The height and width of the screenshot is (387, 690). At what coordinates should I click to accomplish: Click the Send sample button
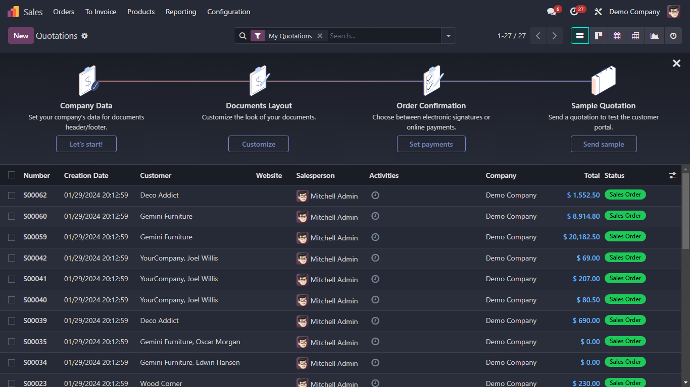pyautogui.click(x=603, y=144)
